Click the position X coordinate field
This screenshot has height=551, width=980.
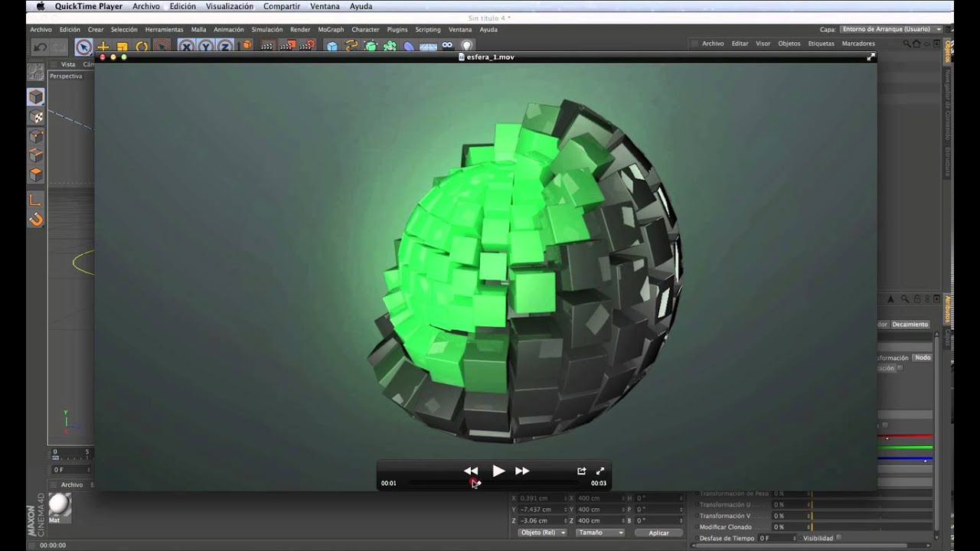(x=542, y=498)
